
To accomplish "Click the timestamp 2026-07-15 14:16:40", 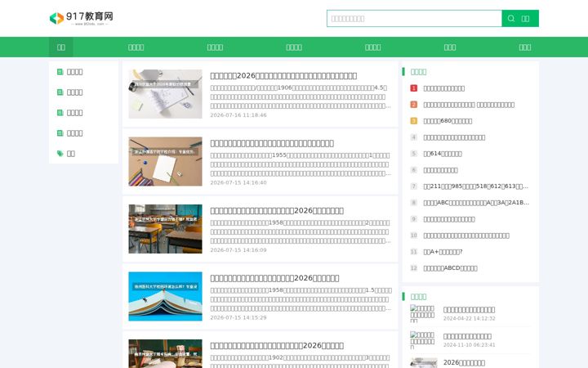I will (x=238, y=182).
